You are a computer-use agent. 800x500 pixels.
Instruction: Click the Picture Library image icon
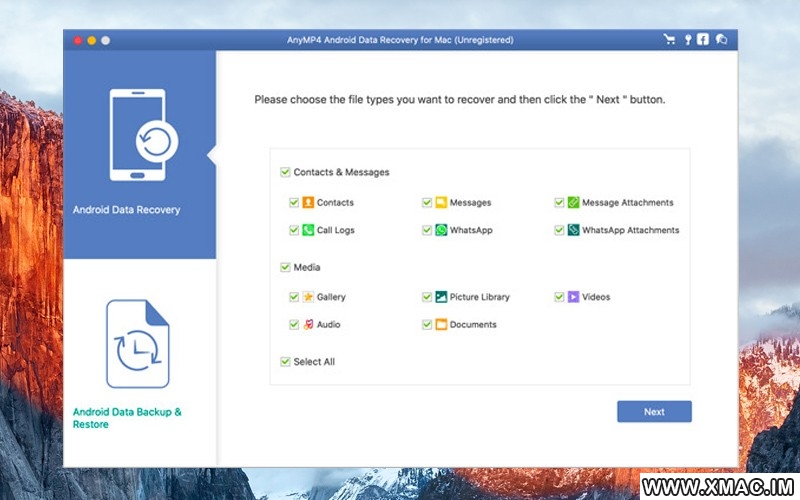[x=441, y=297]
